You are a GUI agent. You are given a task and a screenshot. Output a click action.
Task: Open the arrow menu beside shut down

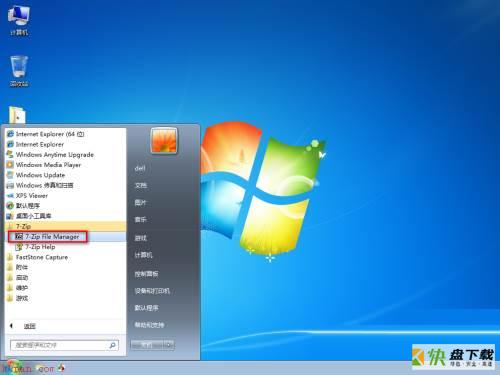[x=170, y=345]
